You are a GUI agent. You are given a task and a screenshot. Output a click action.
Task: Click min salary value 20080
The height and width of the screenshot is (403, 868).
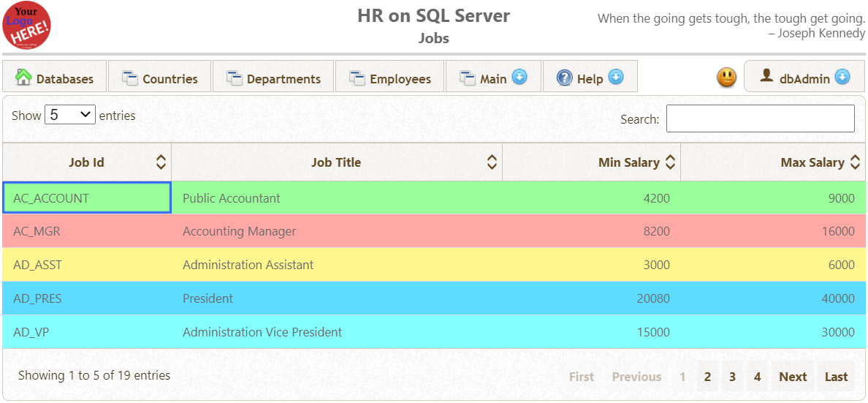[x=653, y=298]
